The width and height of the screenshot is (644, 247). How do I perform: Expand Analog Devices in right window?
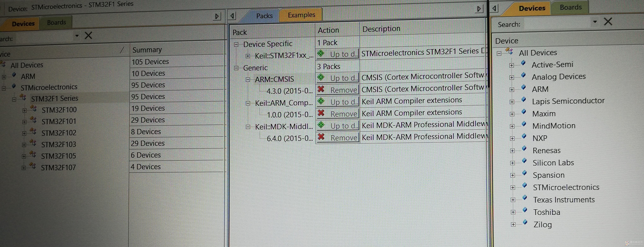512,78
